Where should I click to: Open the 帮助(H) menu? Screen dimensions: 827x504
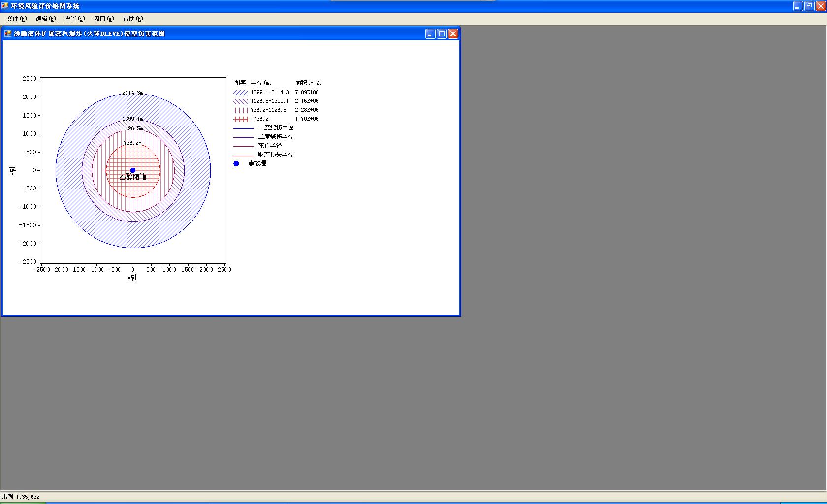pos(133,19)
